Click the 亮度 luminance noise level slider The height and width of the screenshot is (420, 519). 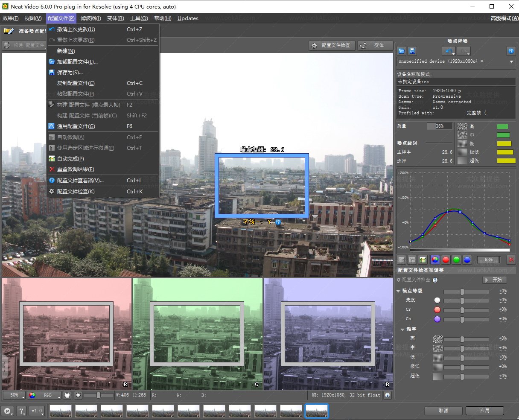tap(466, 300)
